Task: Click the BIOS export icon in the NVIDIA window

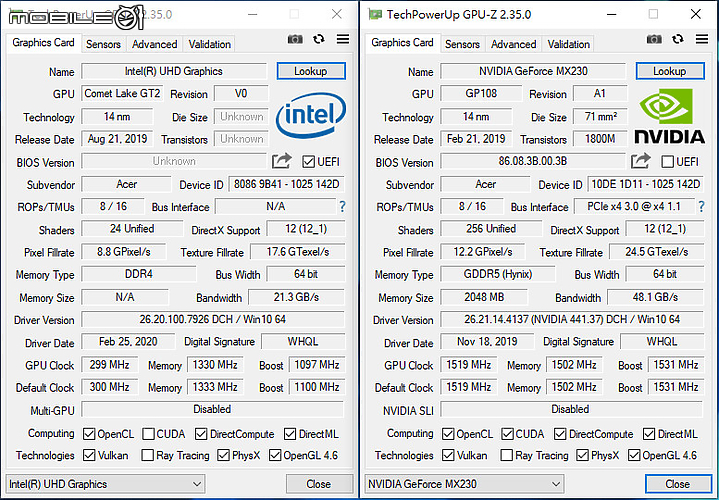Action: click(641, 161)
